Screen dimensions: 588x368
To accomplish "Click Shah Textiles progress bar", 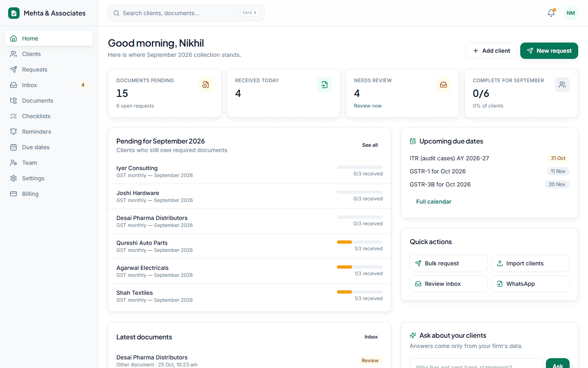I will tap(360, 292).
